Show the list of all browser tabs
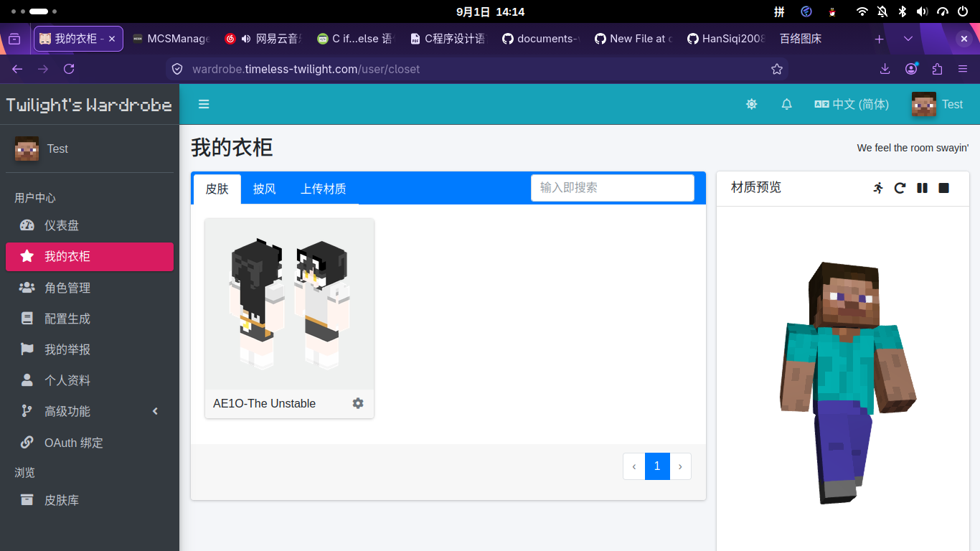Screen dimensions: 980x551 coord(908,39)
